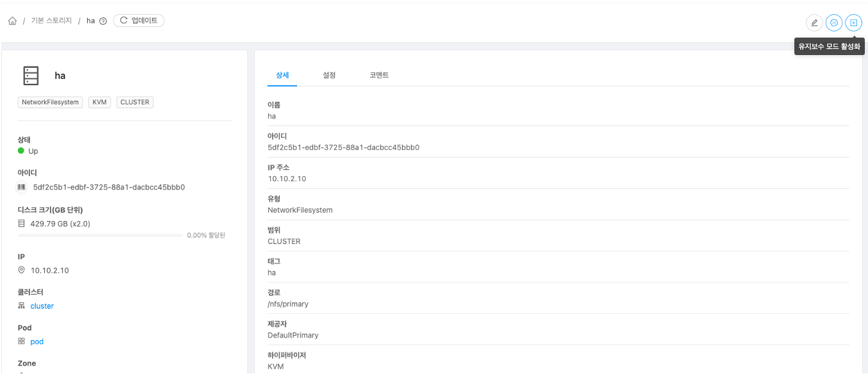868x374 pixels.
Task: Click the help question mark next to ha
Action: (x=103, y=21)
